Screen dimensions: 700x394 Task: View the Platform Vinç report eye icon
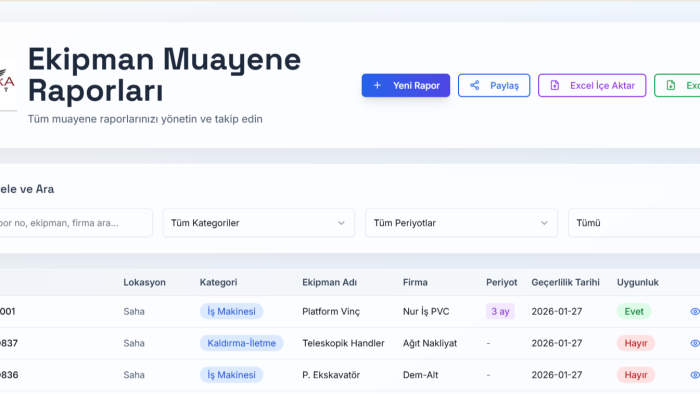pyautogui.click(x=695, y=311)
